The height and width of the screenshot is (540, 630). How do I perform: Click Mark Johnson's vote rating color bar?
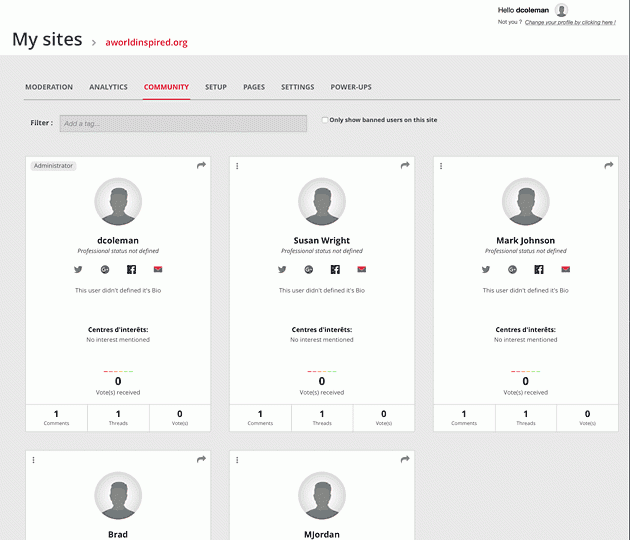pos(526,371)
